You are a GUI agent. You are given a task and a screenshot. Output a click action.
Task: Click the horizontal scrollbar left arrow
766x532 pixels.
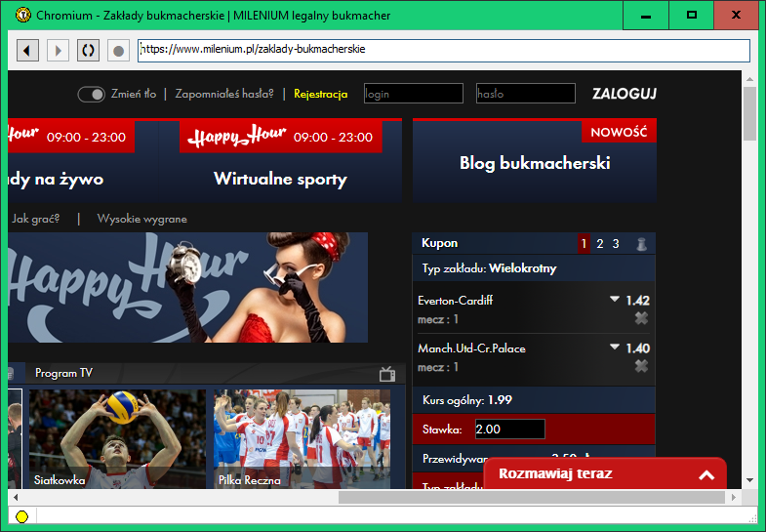coord(16,497)
